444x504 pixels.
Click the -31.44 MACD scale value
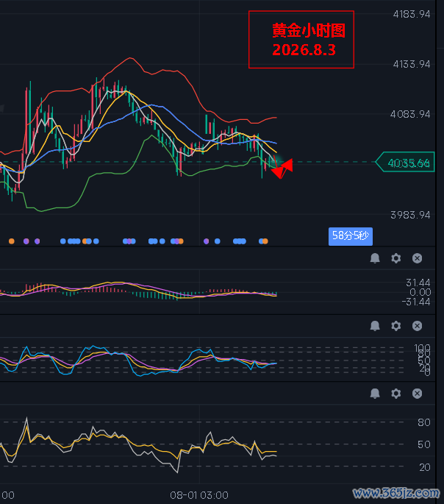(x=416, y=302)
